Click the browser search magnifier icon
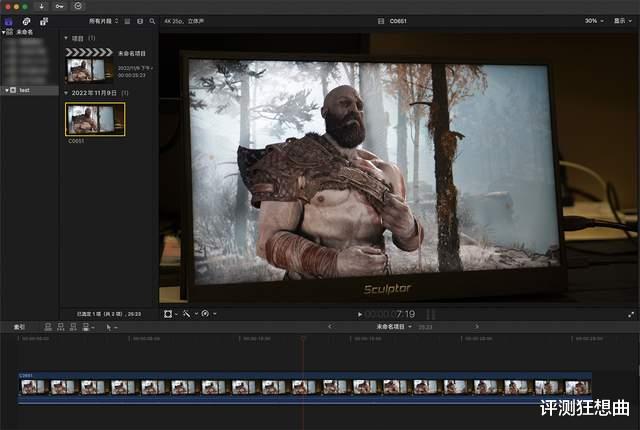 click(x=152, y=20)
